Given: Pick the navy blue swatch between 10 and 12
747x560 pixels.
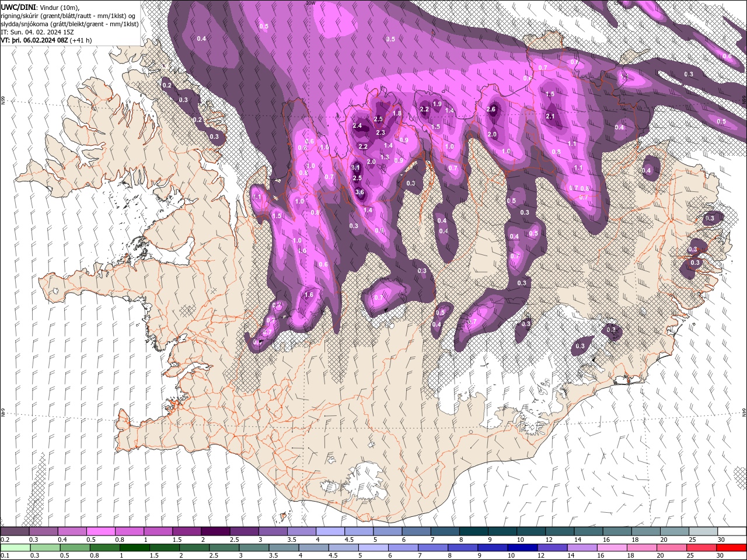Looking at the screenshot, I should (522, 548).
